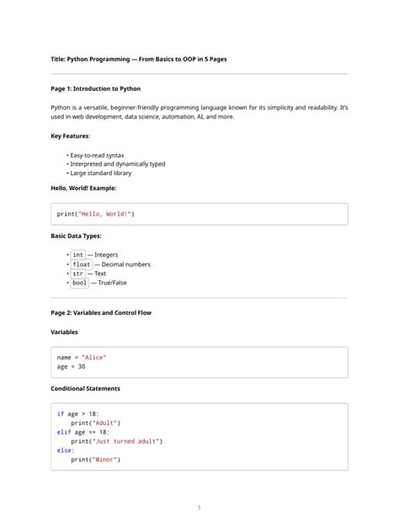Click the page number at the bottom

click(199, 508)
